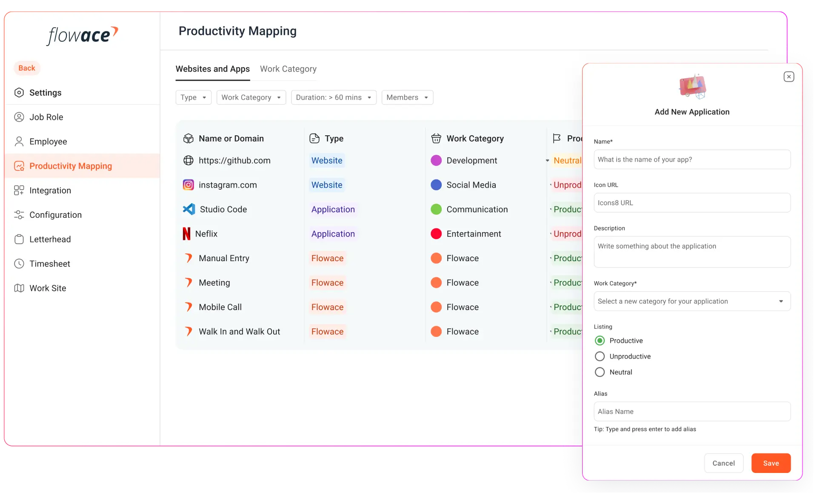817x504 pixels.
Task: Switch to the Websites and Apps tab
Action: [x=212, y=69]
